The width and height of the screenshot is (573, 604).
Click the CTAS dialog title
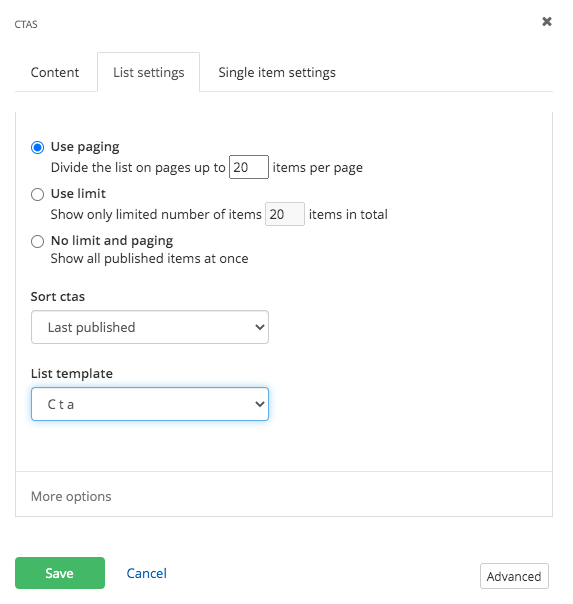(x=26, y=24)
